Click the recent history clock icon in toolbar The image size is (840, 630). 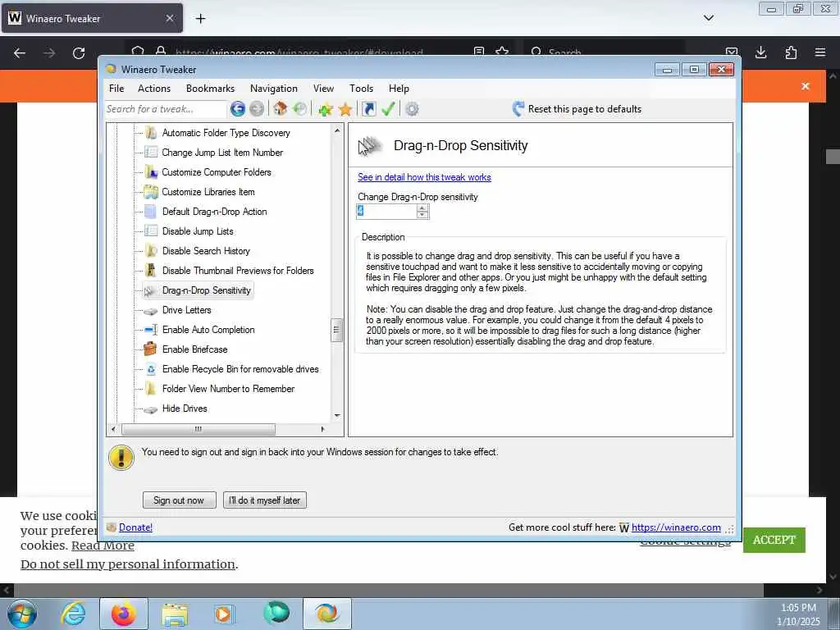pyautogui.click(x=300, y=109)
